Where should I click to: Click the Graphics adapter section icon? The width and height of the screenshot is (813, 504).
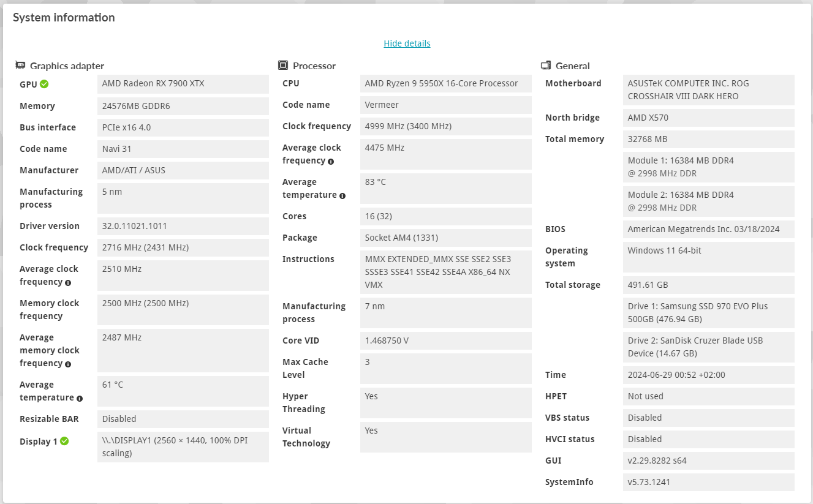20,65
